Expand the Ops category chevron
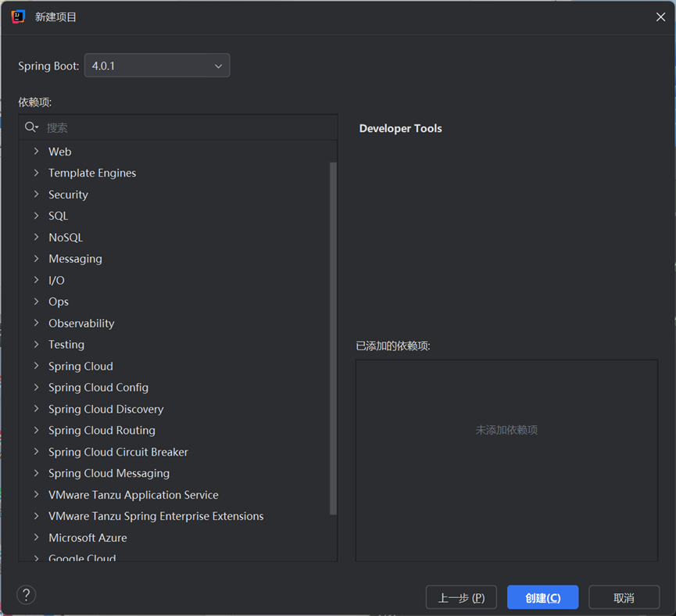Image resolution: width=676 pixels, height=616 pixels. tap(36, 302)
